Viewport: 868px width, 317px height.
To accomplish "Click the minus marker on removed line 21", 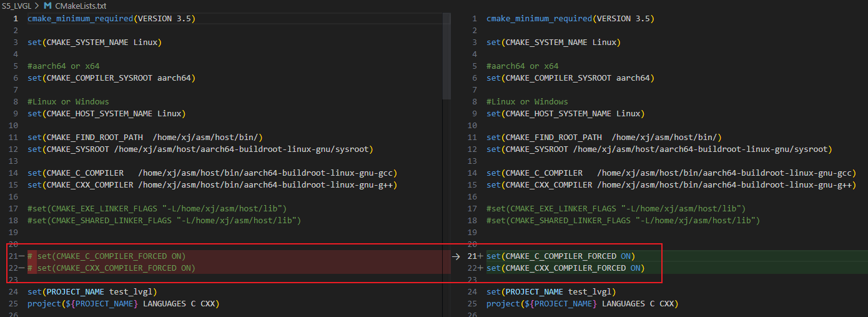I will click(x=22, y=256).
